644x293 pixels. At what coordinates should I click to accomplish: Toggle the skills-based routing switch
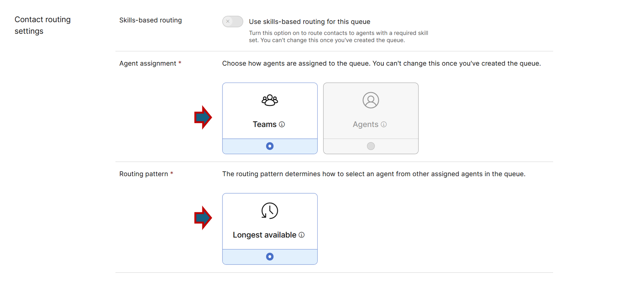coord(232,21)
